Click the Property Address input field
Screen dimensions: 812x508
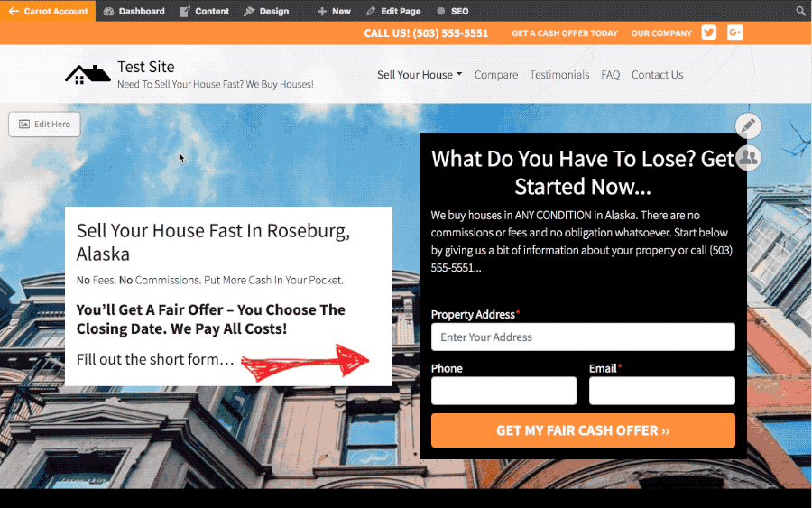[x=583, y=337]
